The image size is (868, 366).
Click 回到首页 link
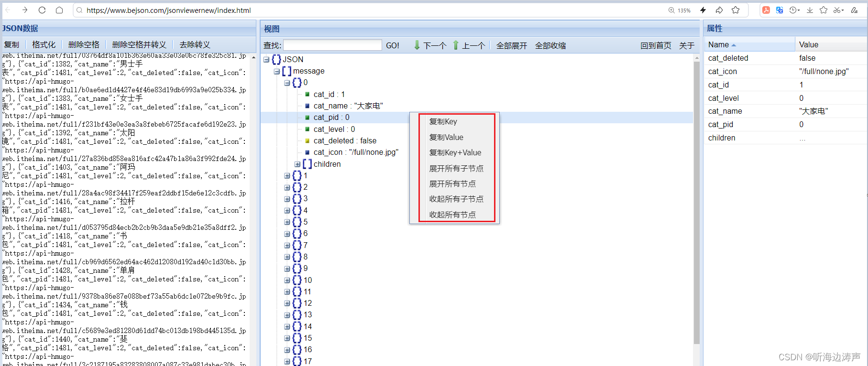656,45
